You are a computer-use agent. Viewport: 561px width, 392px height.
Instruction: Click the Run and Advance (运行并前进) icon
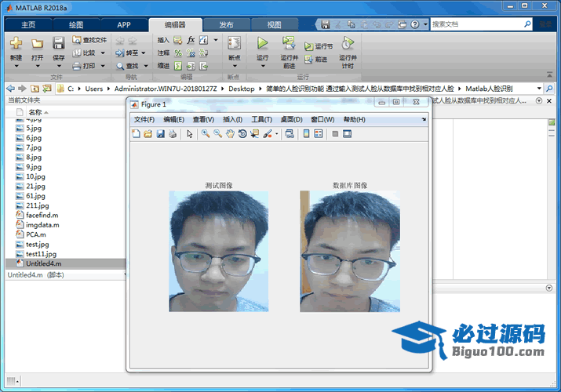click(x=289, y=43)
